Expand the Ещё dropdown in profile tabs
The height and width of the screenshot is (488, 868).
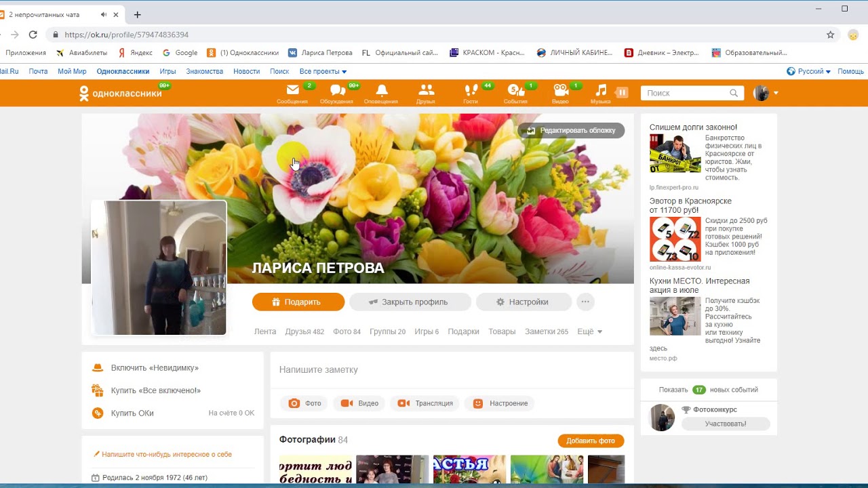pyautogui.click(x=589, y=331)
